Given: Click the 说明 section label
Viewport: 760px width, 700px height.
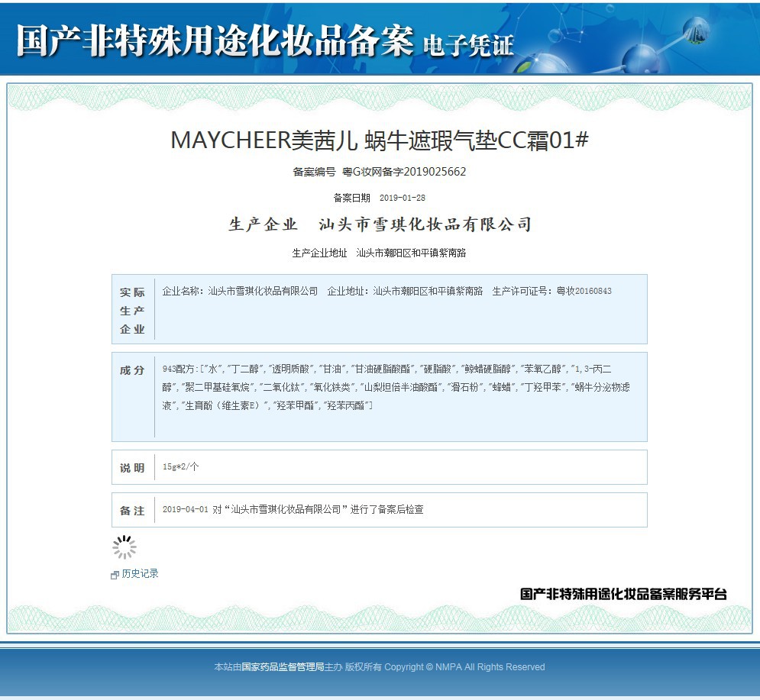Looking at the screenshot, I should click(132, 468).
